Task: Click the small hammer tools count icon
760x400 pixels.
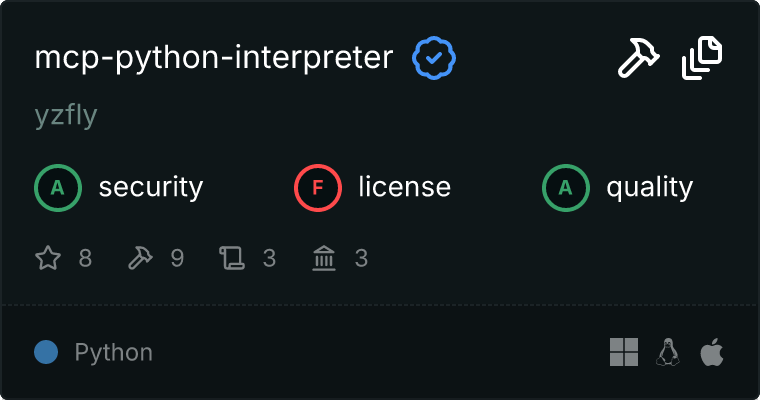Action: click(x=140, y=259)
